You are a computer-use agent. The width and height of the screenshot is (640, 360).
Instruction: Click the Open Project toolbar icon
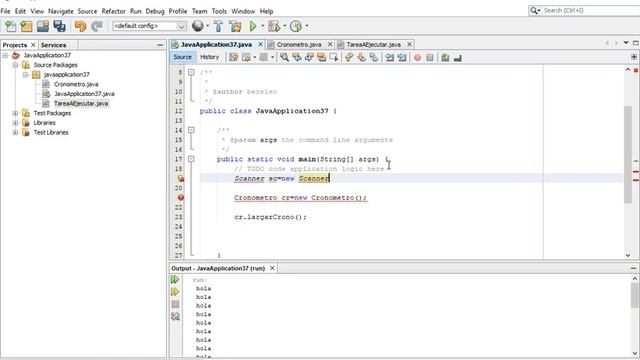[43, 26]
